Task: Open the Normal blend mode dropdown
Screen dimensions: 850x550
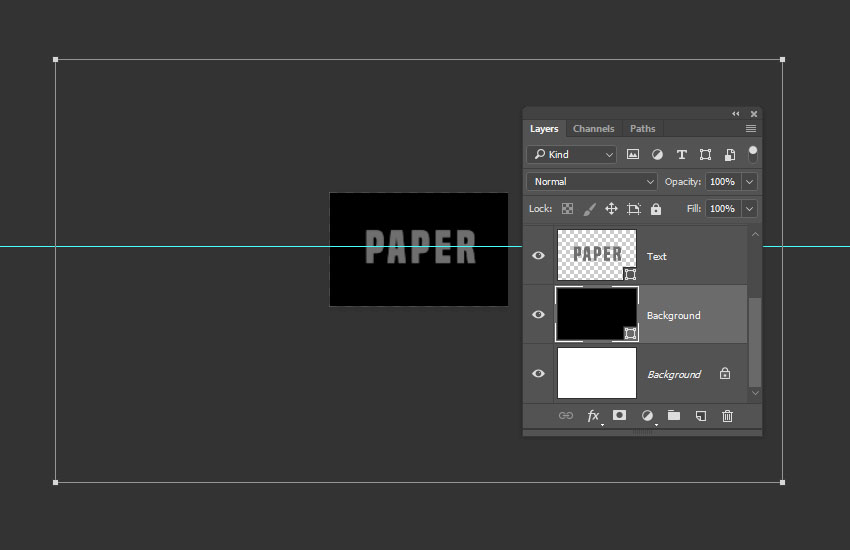Action: pos(592,182)
